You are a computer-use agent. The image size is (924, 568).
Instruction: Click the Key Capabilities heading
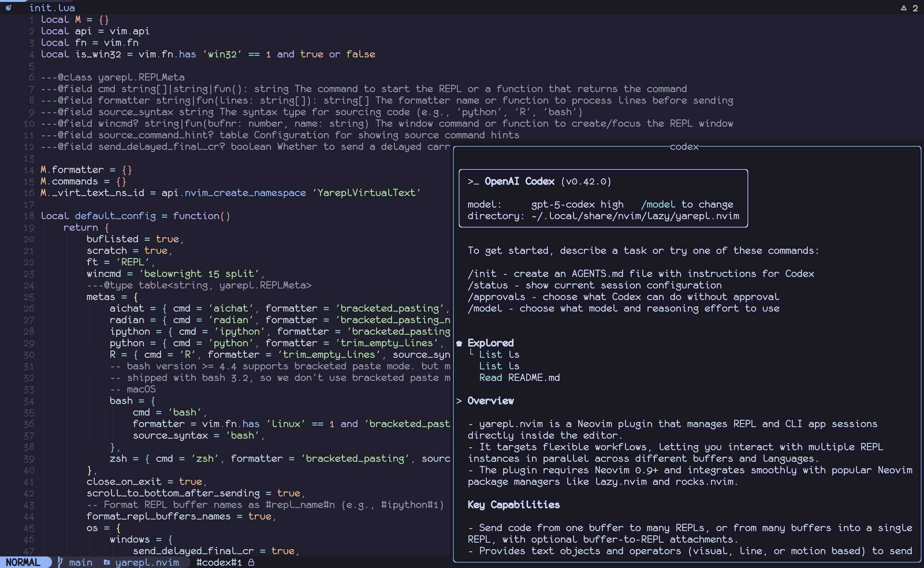513,504
